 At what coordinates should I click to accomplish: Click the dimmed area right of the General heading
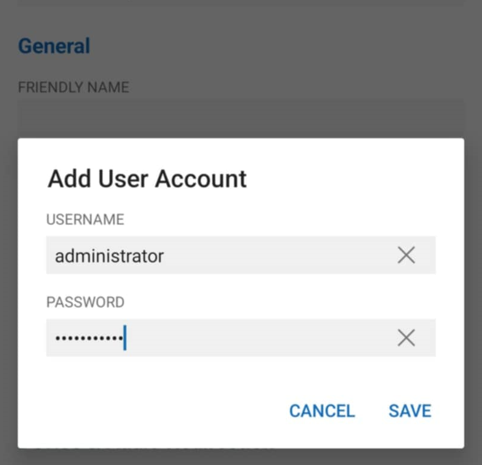pyautogui.click(x=277, y=46)
